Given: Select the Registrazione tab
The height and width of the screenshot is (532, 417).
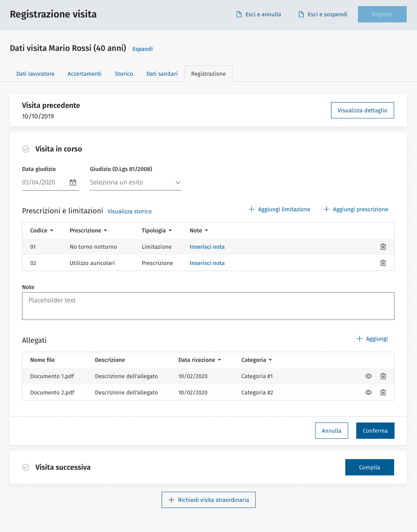Looking at the screenshot, I should [208, 74].
